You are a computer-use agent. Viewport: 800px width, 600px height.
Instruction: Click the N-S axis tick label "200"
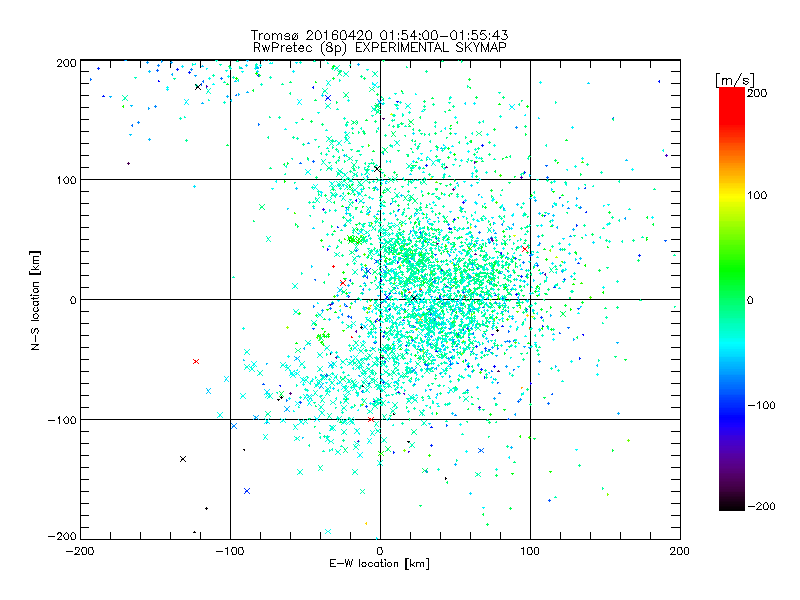[x=66, y=63]
